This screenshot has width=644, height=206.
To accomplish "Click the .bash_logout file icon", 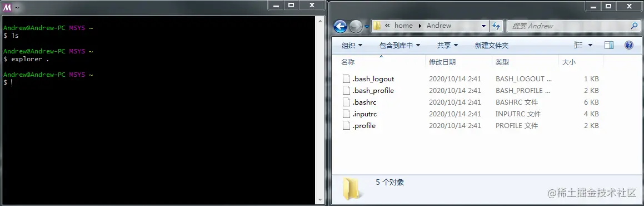I will click(346, 79).
